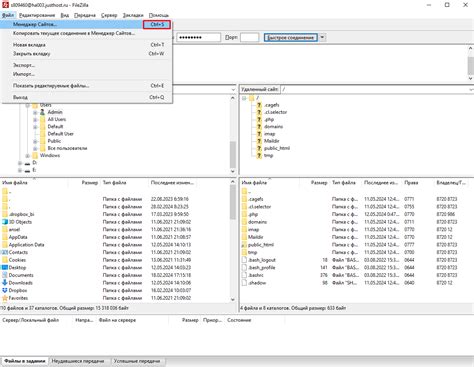Click the Windows folder icon in local tree
Screen dimensions: 474x367
point(35,156)
